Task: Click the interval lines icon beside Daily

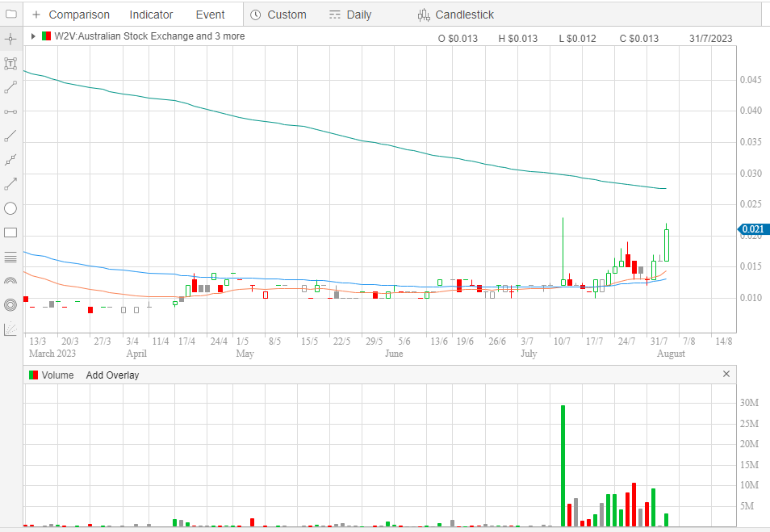Action: tap(334, 15)
